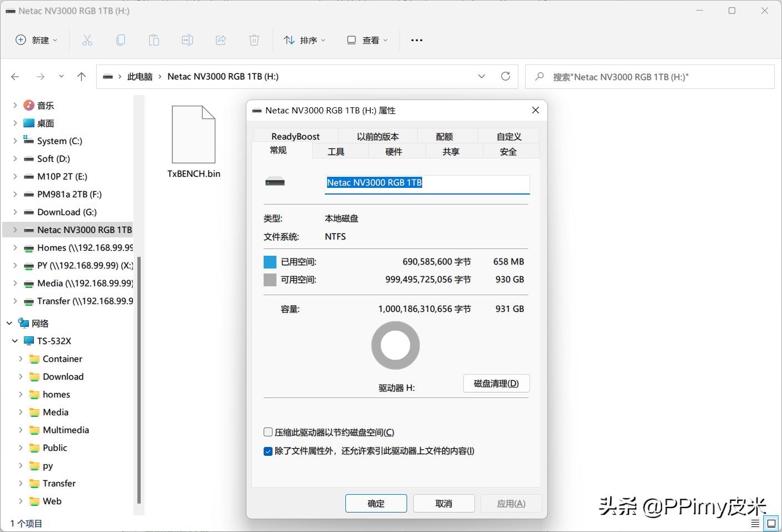The height and width of the screenshot is (532, 782).
Task: Paste from clipboard using paste icon
Action: click(x=154, y=39)
